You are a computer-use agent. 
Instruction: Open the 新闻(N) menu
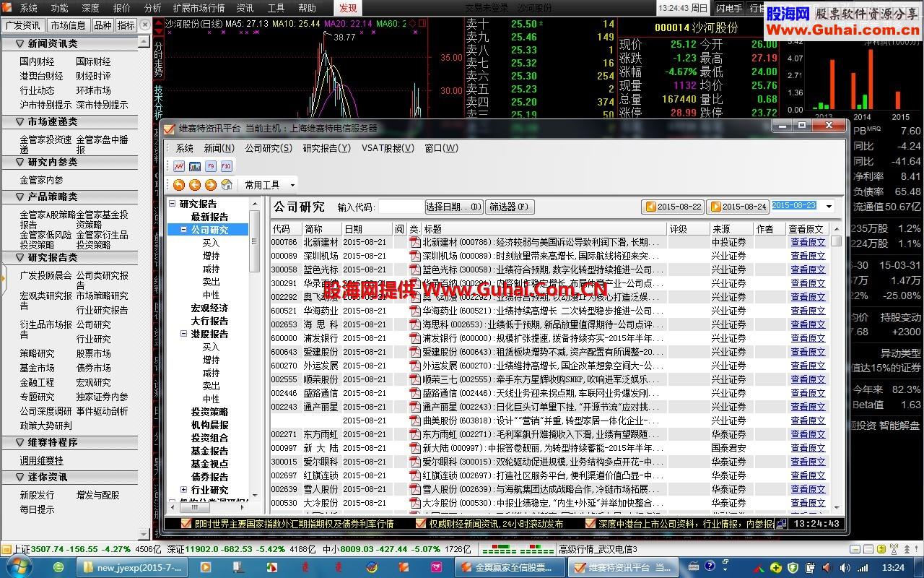pyautogui.click(x=219, y=148)
